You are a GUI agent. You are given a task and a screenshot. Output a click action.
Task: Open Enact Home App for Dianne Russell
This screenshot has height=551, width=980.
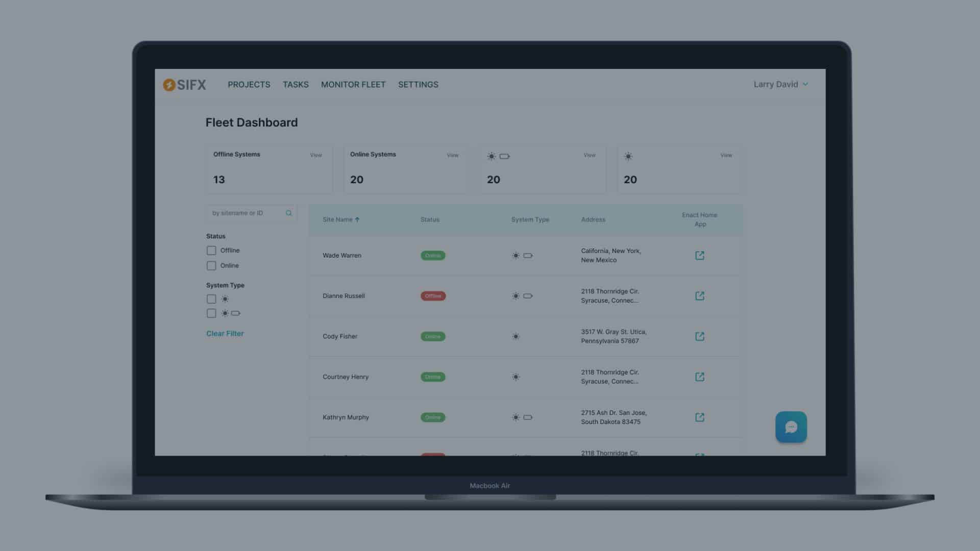pyautogui.click(x=699, y=296)
